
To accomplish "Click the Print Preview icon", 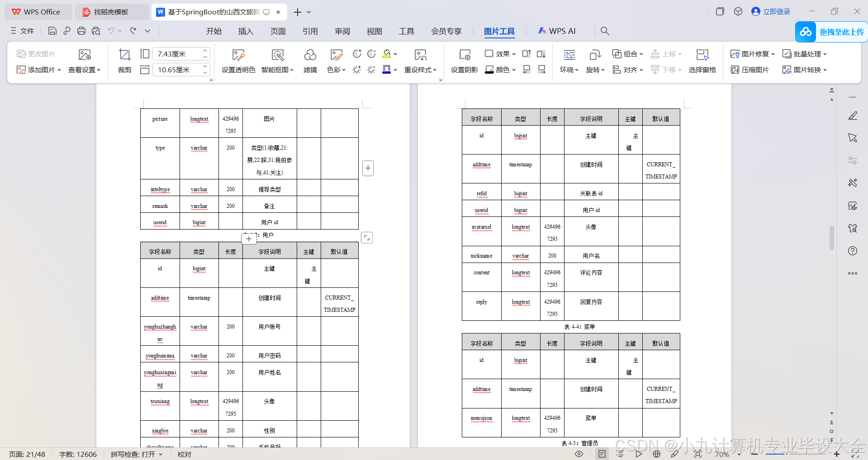I will [x=96, y=31].
